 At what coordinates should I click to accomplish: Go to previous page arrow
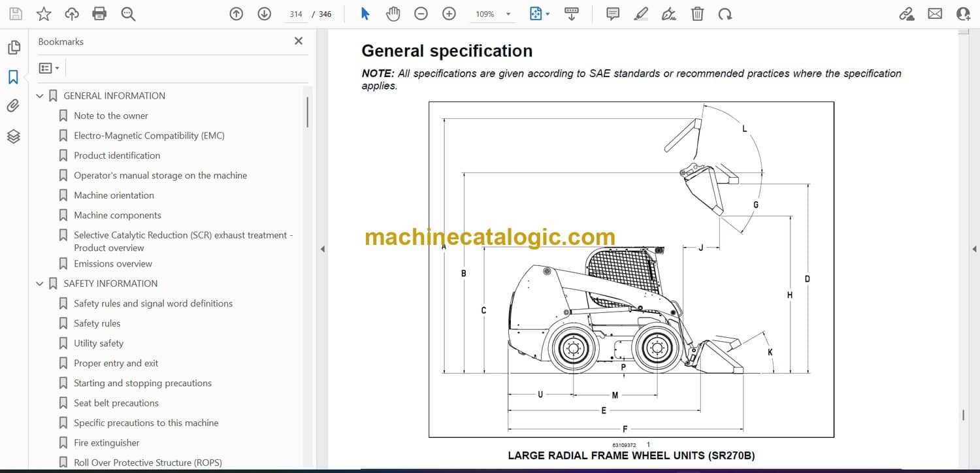[x=237, y=14]
